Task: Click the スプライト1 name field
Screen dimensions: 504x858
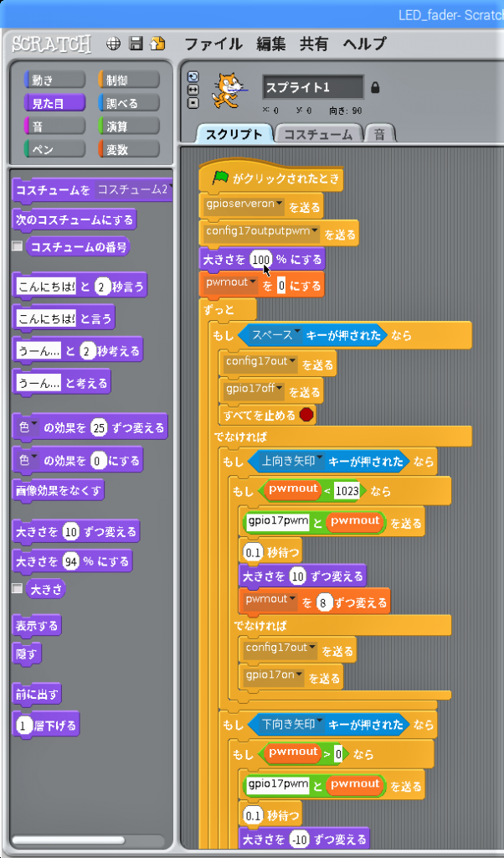Action: [x=312, y=87]
